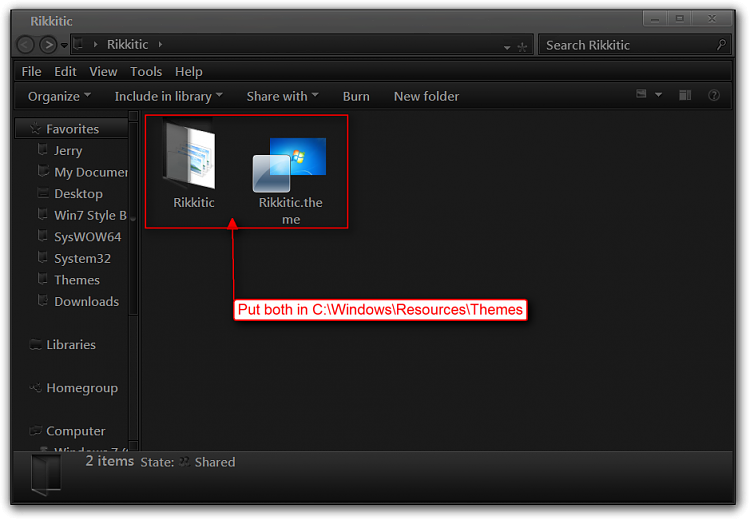The width and height of the screenshot is (750, 520).
Task: Select Libraries in navigation pane
Action: pyautogui.click(x=71, y=345)
